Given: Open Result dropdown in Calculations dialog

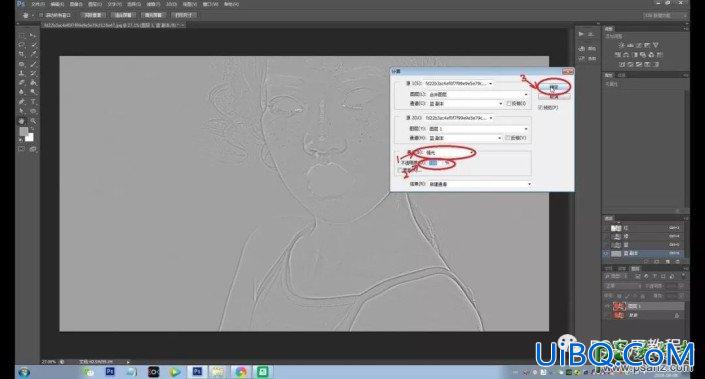Looking at the screenshot, I should [479, 184].
